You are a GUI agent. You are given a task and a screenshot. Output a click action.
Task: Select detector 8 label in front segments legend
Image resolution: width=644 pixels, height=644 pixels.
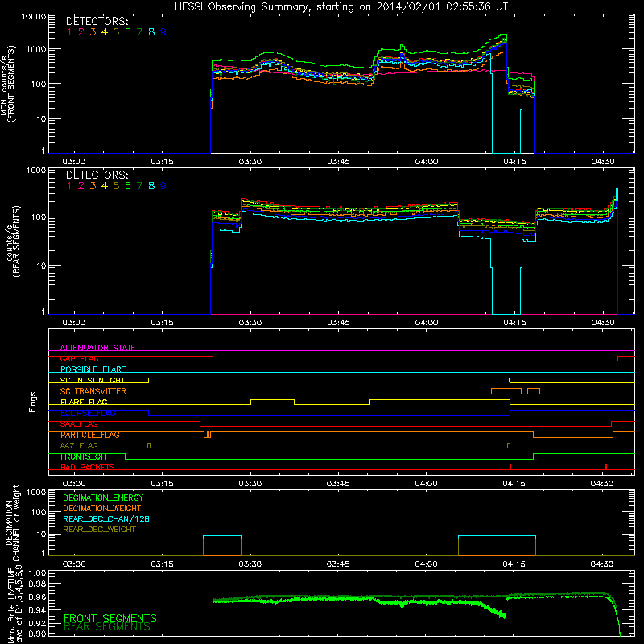(x=151, y=32)
